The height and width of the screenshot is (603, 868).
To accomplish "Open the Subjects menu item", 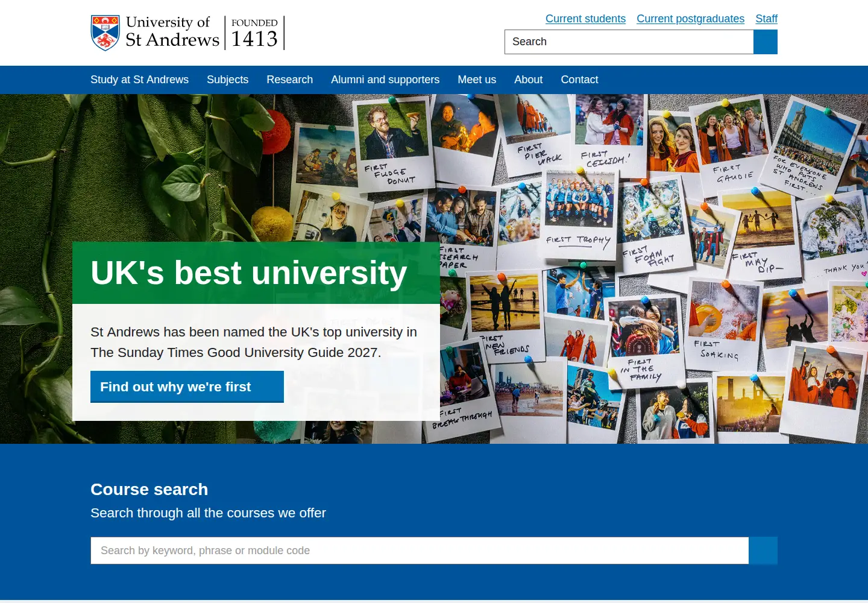I will 227,80.
